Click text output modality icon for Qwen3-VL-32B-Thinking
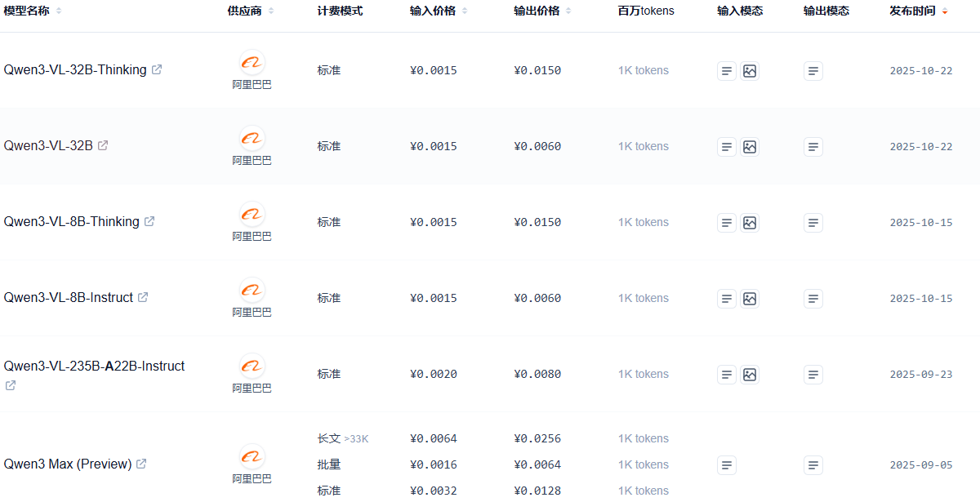This screenshot has height=502, width=980. coord(813,71)
